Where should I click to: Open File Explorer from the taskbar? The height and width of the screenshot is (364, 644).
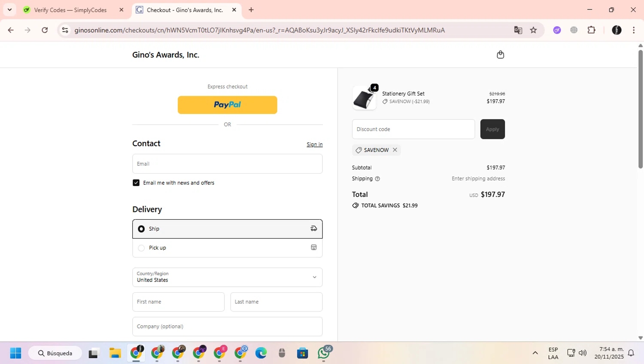pos(115,353)
